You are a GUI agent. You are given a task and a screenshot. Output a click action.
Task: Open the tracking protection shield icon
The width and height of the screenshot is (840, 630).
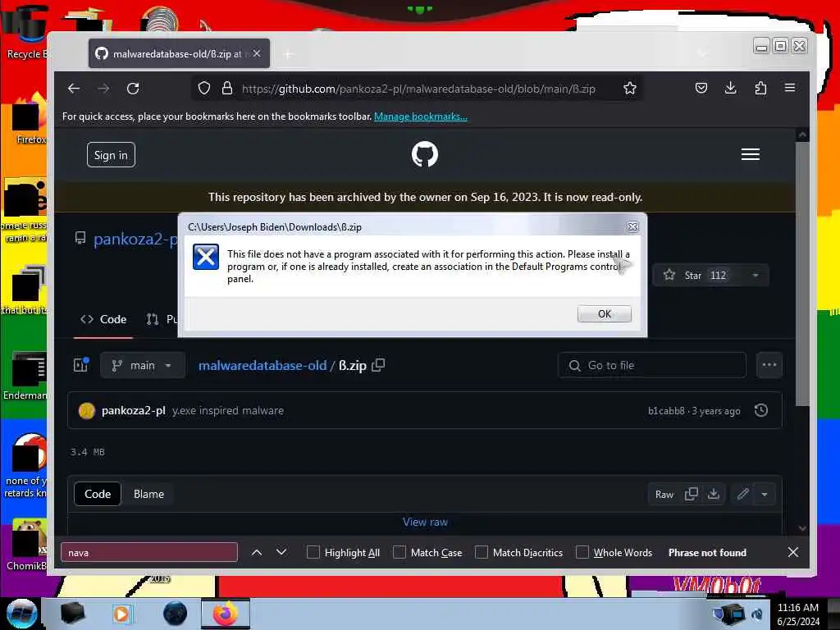[x=204, y=89]
